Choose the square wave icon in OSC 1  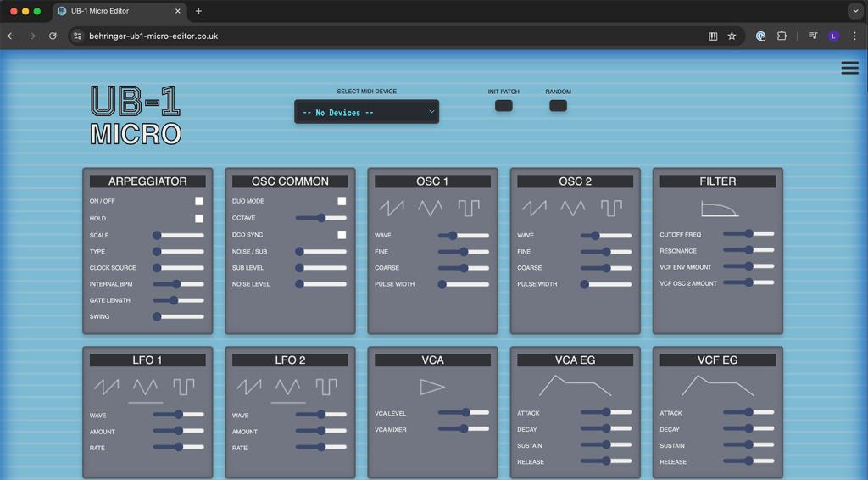click(x=469, y=208)
